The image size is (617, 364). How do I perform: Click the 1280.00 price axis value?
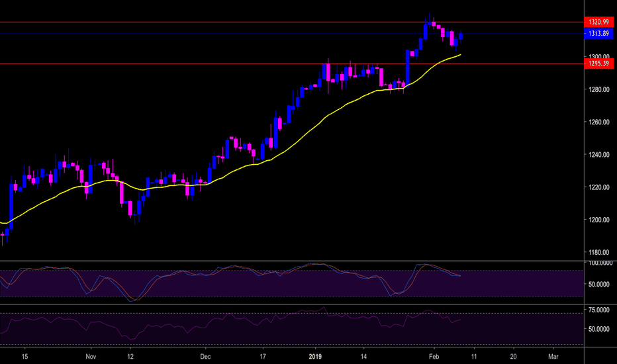(x=599, y=89)
